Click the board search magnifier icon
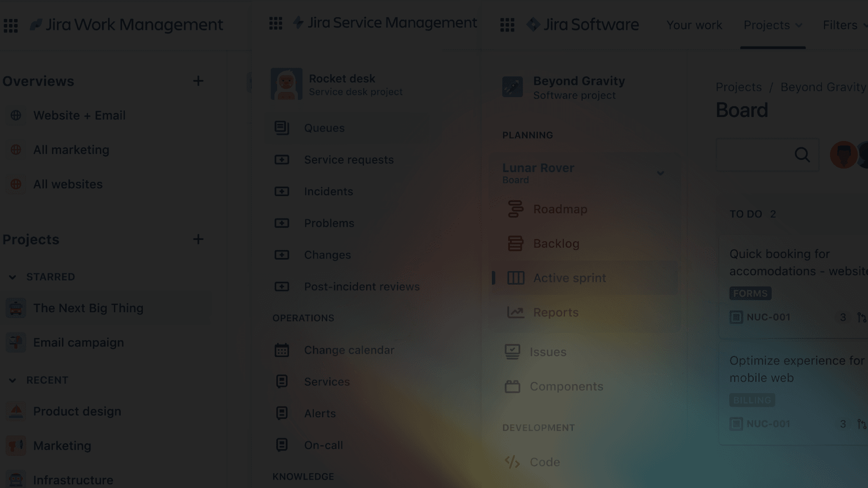 pyautogui.click(x=802, y=155)
